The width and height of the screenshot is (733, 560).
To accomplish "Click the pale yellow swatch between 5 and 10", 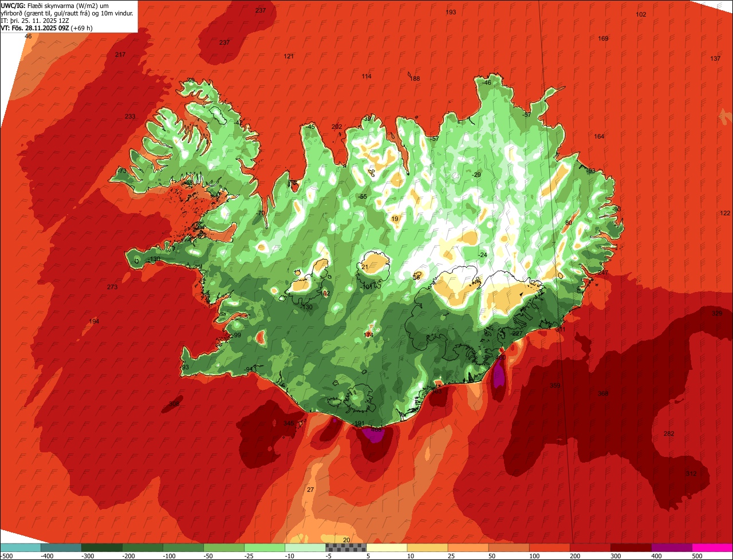I will coord(387,547).
